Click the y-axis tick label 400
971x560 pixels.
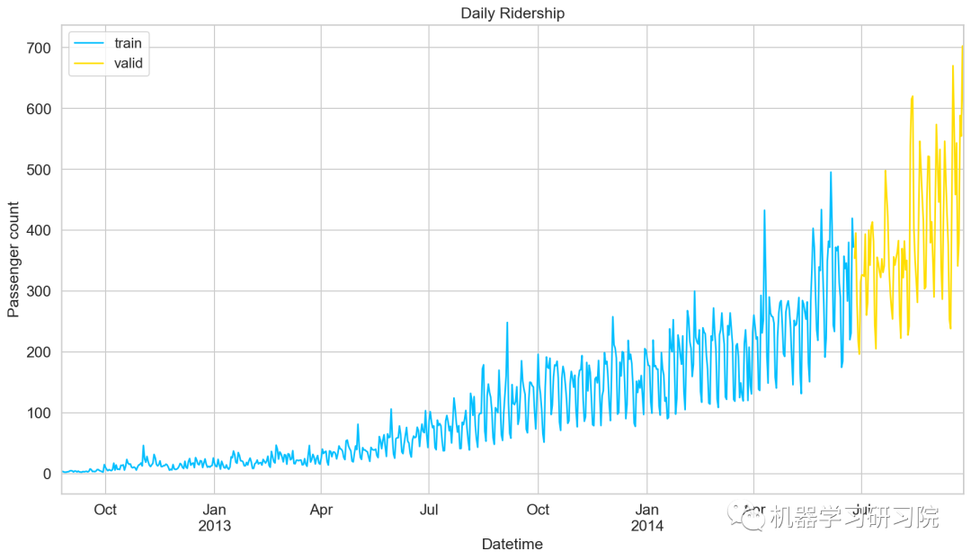(x=39, y=230)
